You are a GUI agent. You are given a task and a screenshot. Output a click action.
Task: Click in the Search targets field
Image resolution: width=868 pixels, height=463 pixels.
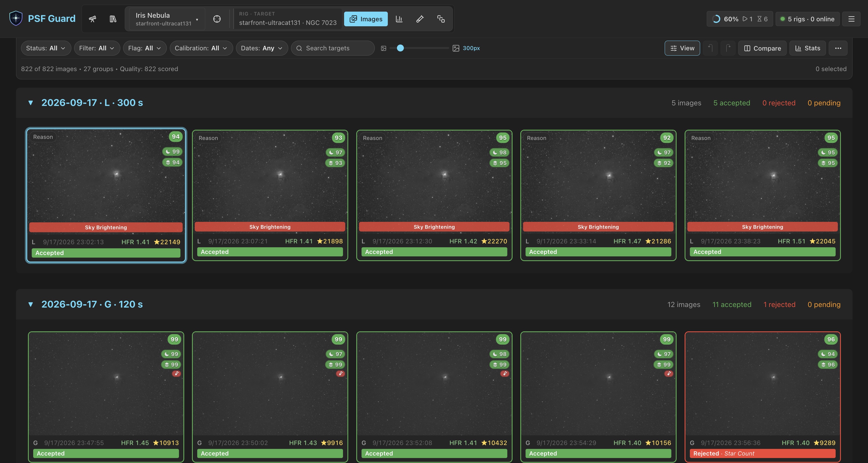[333, 48]
